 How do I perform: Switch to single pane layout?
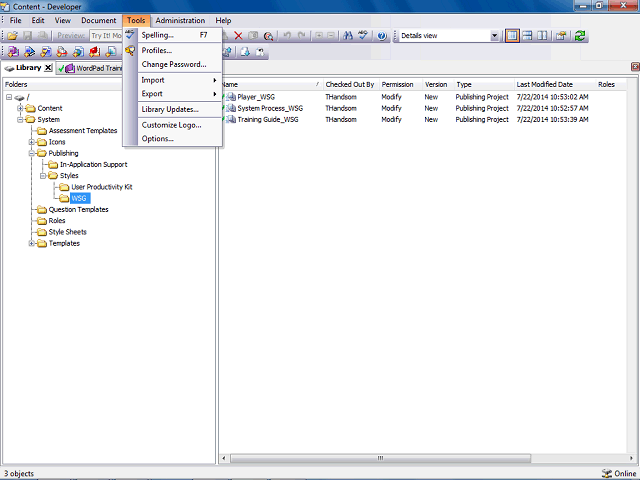point(512,36)
